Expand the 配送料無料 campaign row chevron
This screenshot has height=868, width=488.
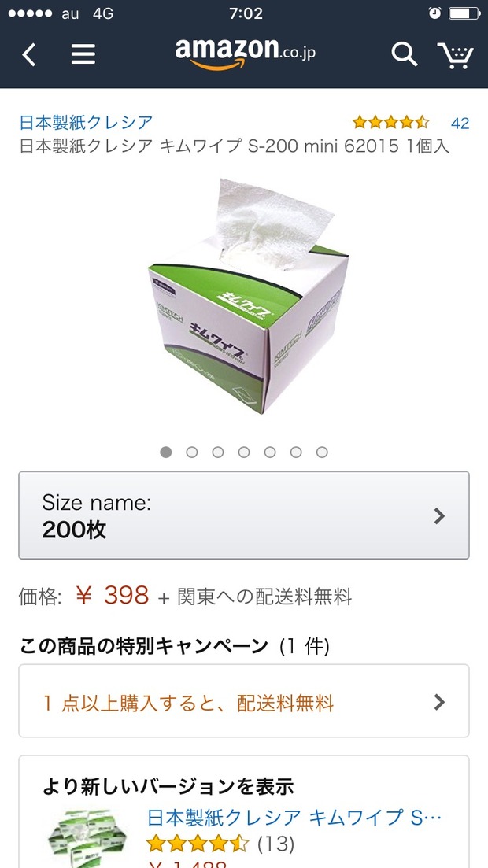(x=439, y=703)
